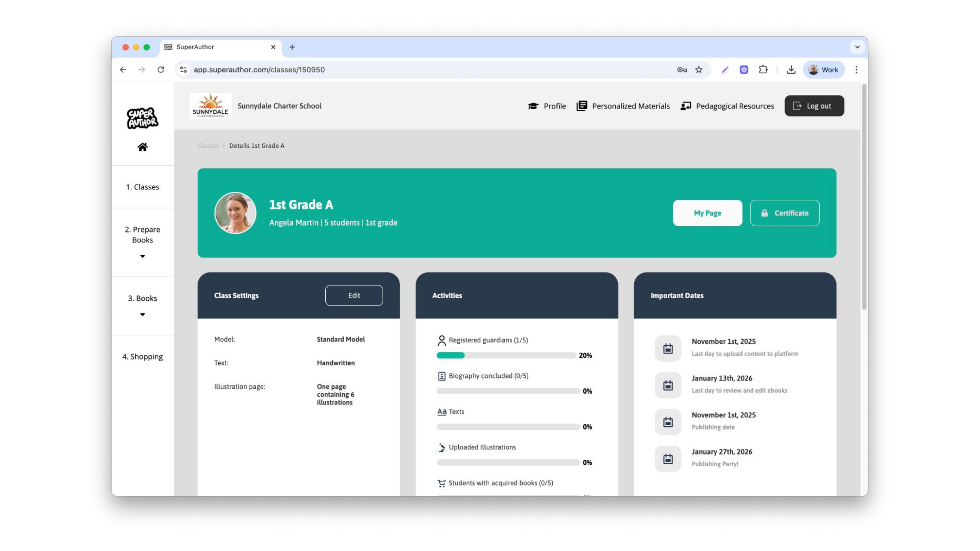Click calendar icon beside Publishing Party
The image size is (980, 551).
click(x=668, y=459)
